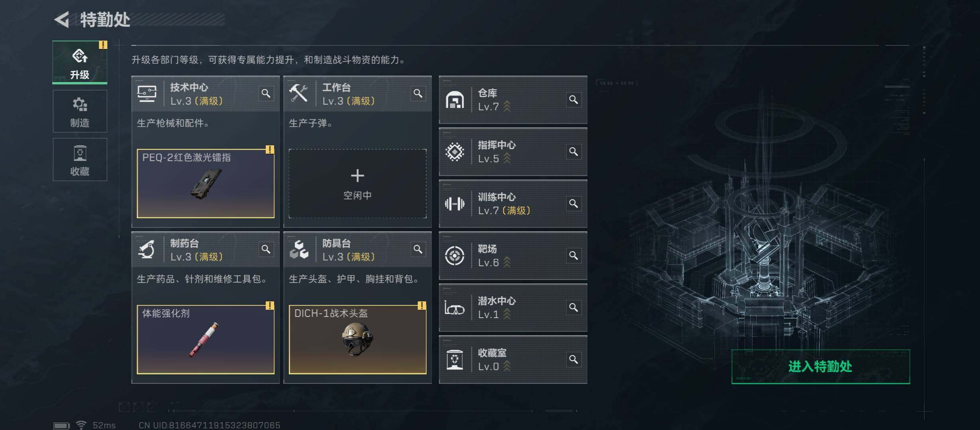Select the DICH-1战术头盔 item card
Viewport: 980px width, 430px height.
pyautogui.click(x=357, y=340)
